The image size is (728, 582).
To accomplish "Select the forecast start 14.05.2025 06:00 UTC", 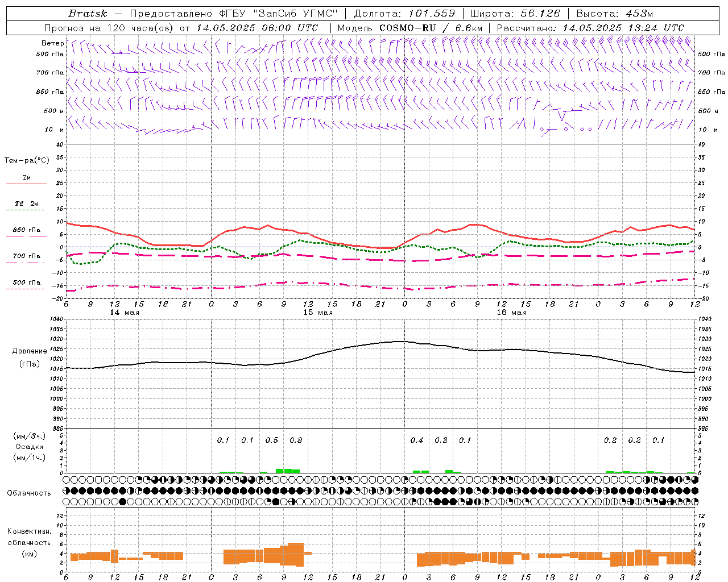I will pyautogui.click(x=257, y=28).
